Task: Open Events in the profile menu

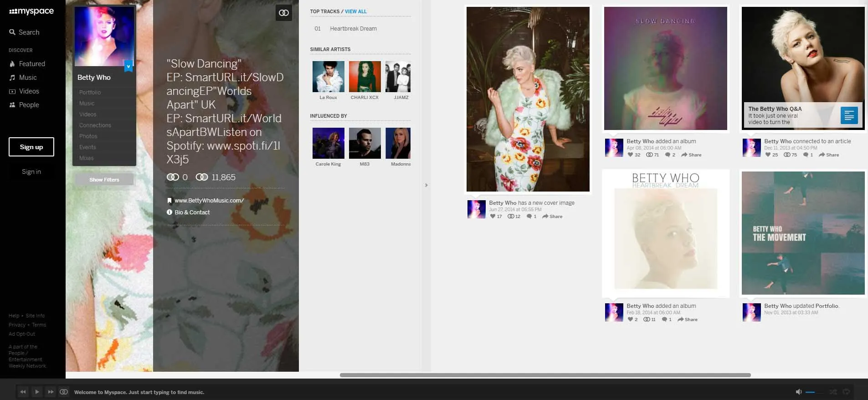Action: click(x=87, y=147)
